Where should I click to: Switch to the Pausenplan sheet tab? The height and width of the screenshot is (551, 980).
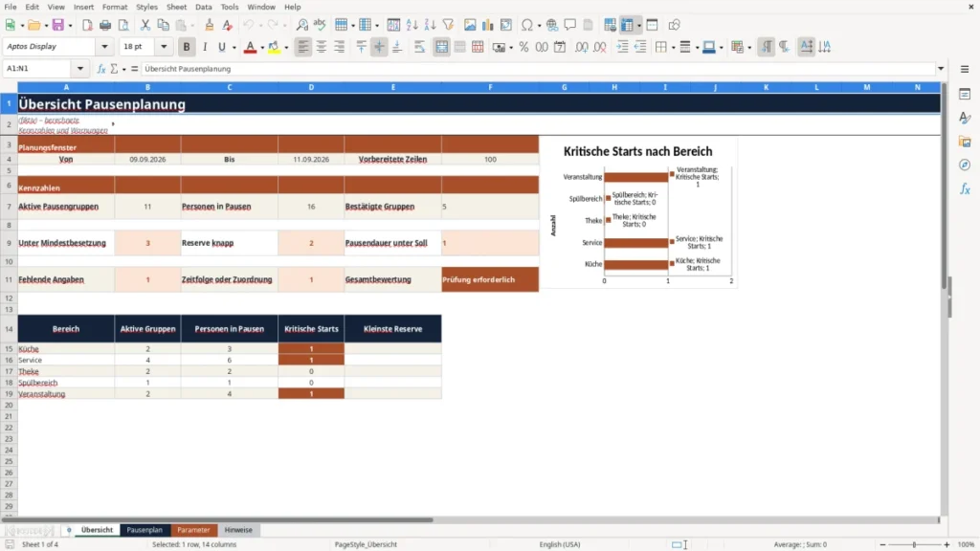tap(145, 530)
